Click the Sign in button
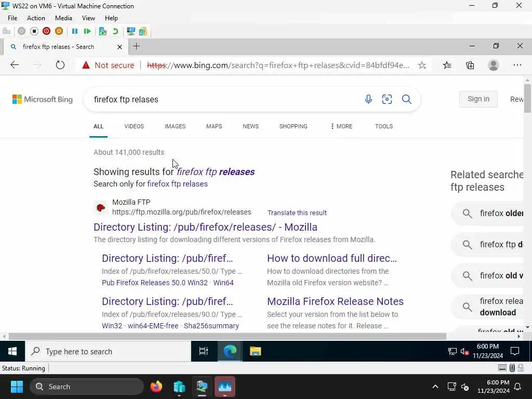This screenshot has height=399, width=532. click(478, 99)
